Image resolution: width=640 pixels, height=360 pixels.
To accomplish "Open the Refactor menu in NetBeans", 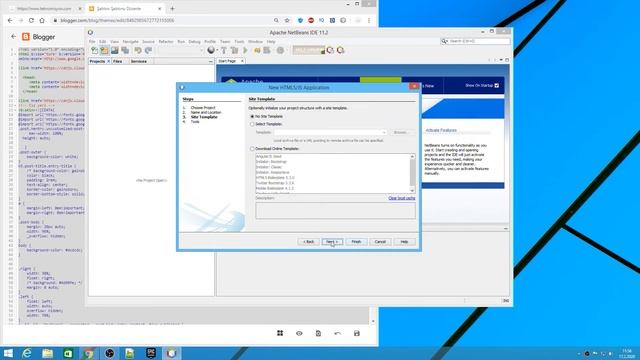I will tap(166, 42).
